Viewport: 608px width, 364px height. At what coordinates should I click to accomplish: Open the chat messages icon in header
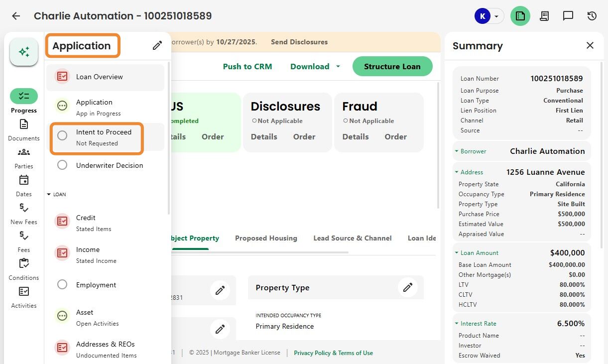pos(568,16)
